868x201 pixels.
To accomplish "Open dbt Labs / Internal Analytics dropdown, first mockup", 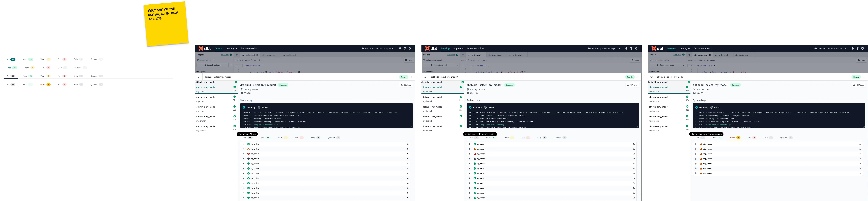I will (378, 48).
